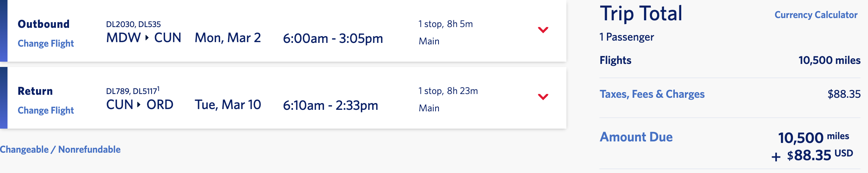868x173 pixels.
Task: Click the Trip Total heading
Action: pos(641,14)
